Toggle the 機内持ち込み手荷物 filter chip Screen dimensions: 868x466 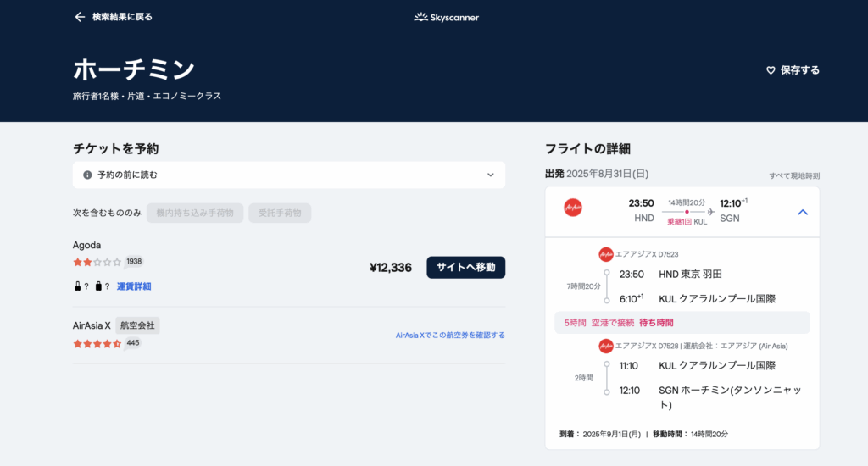coord(195,213)
